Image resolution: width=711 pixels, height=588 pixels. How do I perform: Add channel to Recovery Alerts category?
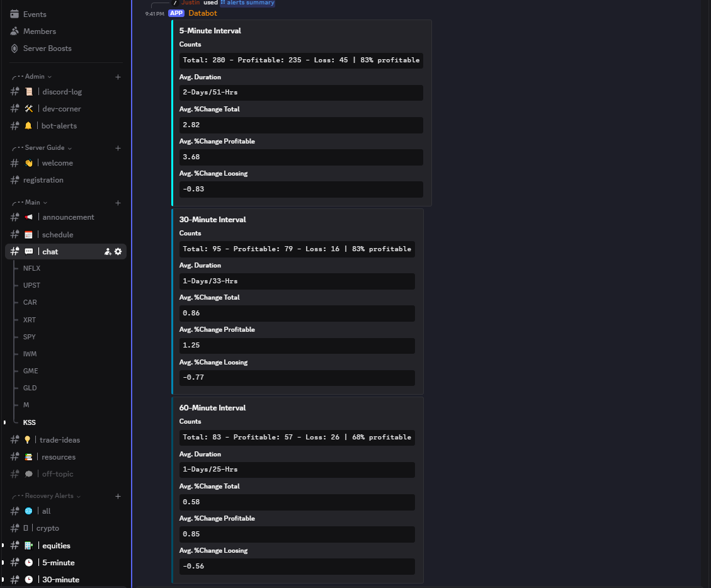click(118, 496)
